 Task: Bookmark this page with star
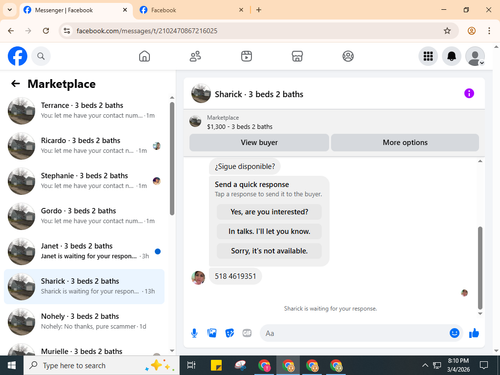point(447,31)
